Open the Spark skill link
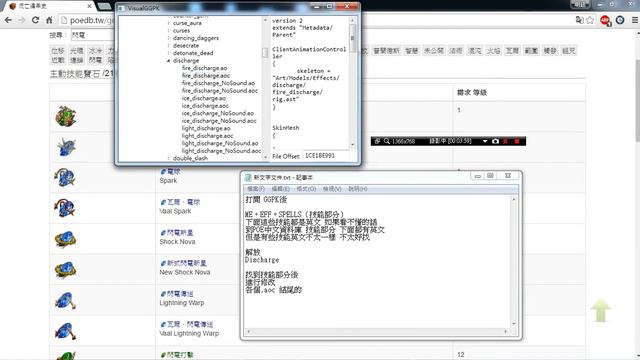Image resolution: width=640 pixels, height=360 pixels. pos(170,172)
